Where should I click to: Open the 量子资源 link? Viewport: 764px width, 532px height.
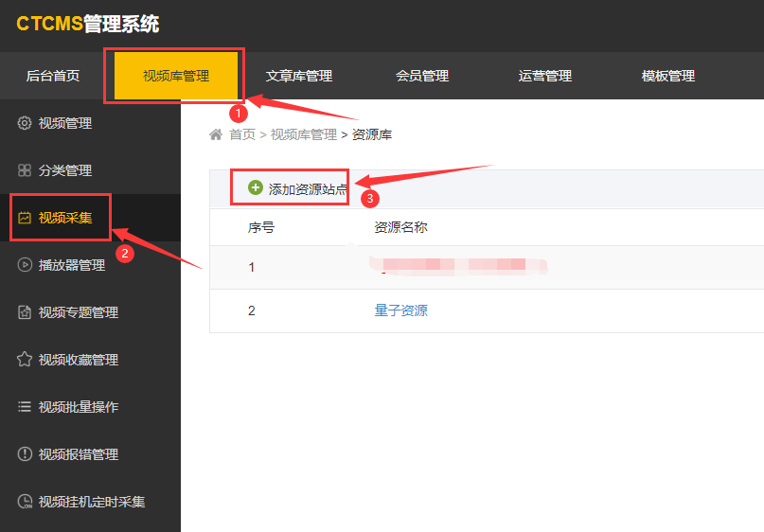tap(400, 310)
